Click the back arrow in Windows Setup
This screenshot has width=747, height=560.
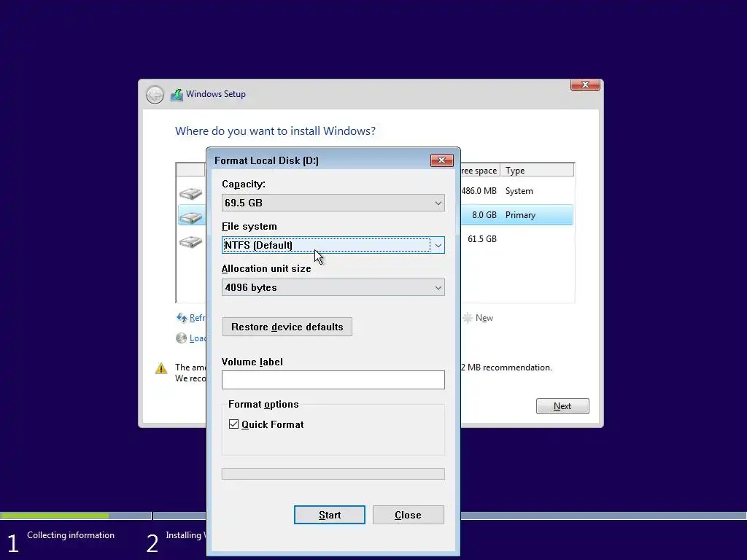tap(155, 95)
